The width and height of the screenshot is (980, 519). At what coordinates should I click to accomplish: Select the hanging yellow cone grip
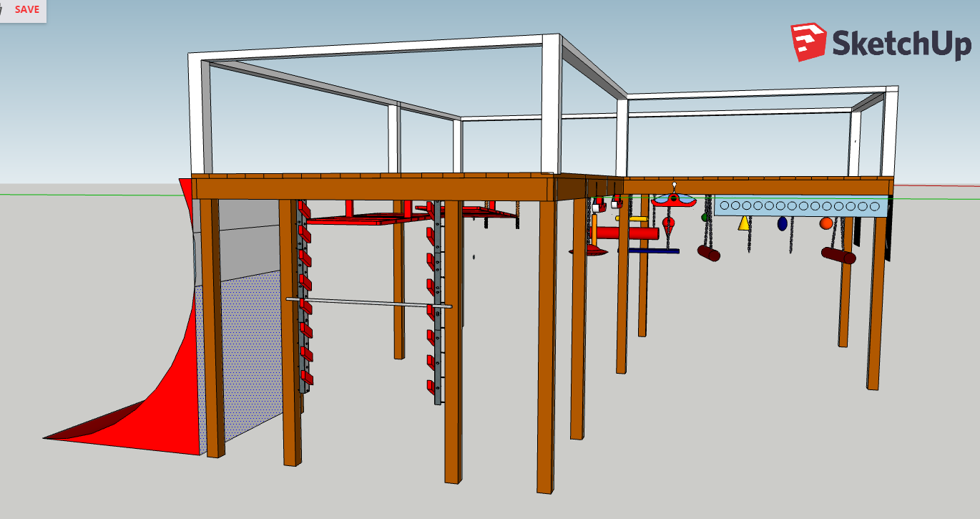[x=744, y=223]
